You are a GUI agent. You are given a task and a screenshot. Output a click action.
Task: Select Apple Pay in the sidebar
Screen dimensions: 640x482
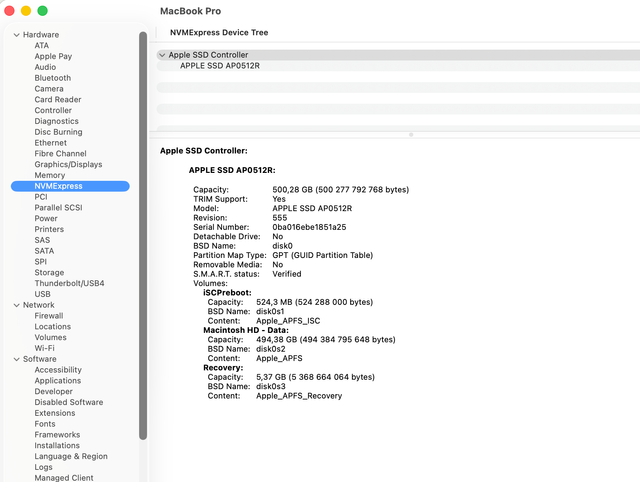pos(53,56)
